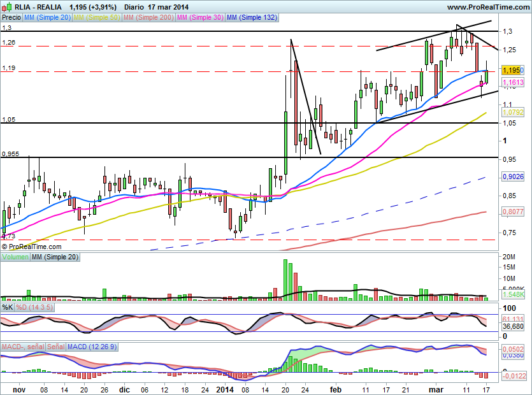Click the © ProRealTime.com copyright text

click(32, 247)
